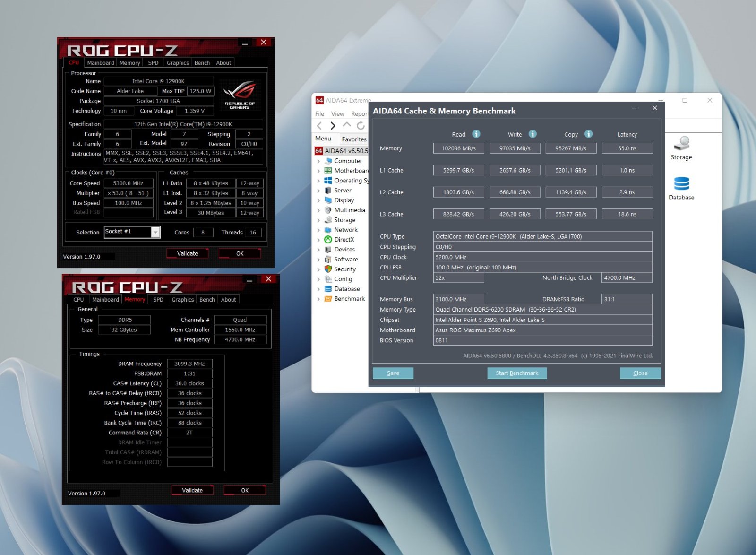Click the AIDA64 up level arrow
The height and width of the screenshot is (555, 756).
pyautogui.click(x=347, y=125)
